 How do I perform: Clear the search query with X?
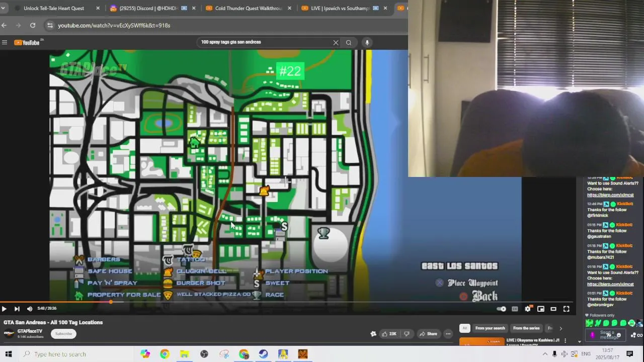(x=336, y=42)
